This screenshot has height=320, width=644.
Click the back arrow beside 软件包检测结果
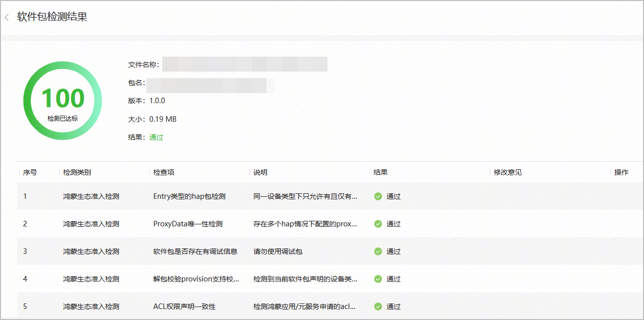coord(7,18)
